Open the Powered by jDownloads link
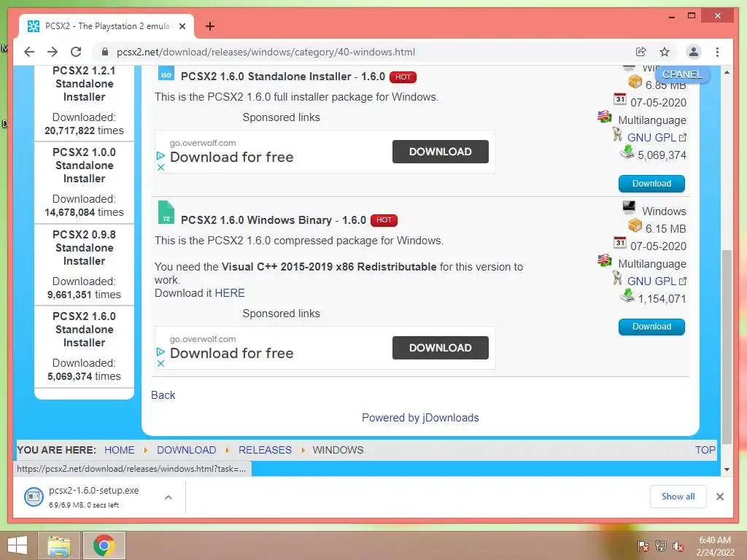The width and height of the screenshot is (747, 560). coord(420,418)
